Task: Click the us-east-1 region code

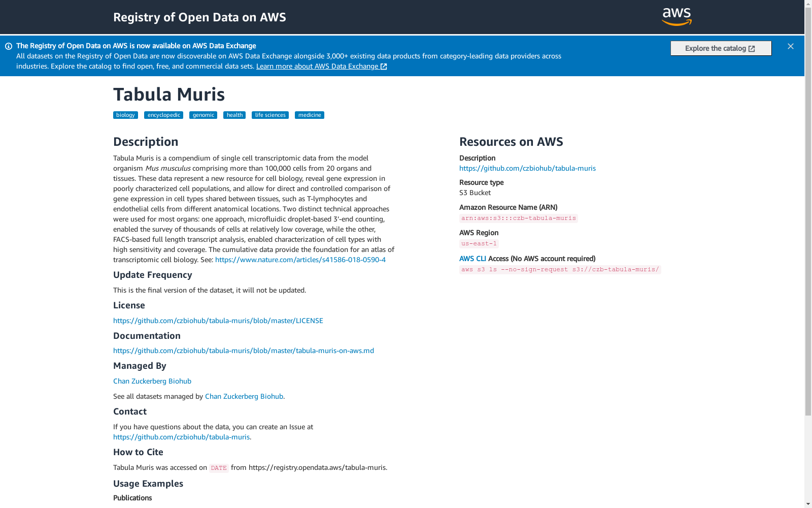Action: pos(479,244)
